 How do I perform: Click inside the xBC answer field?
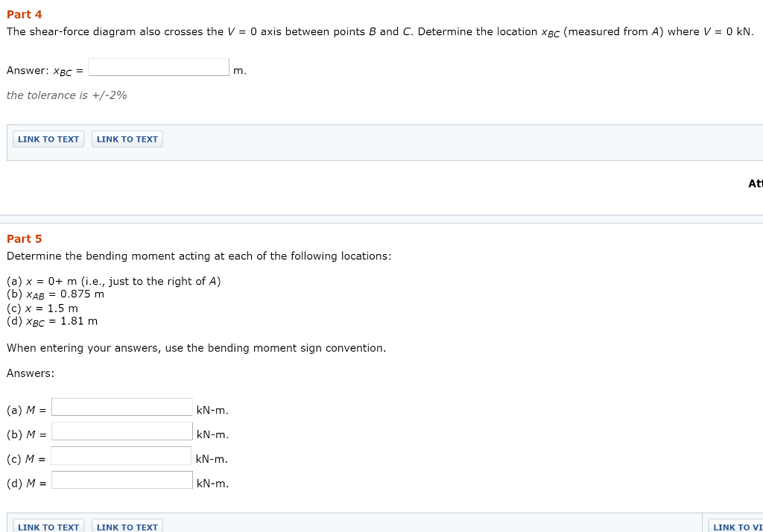158,66
